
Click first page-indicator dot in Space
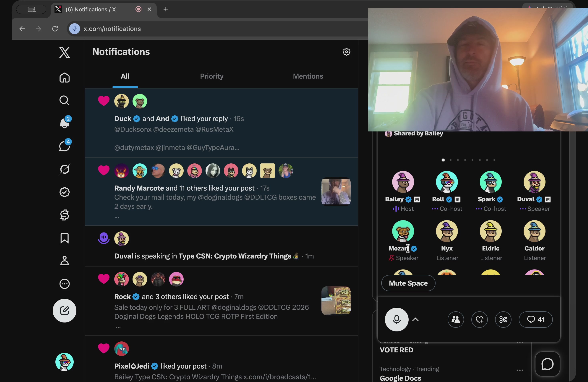(443, 160)
